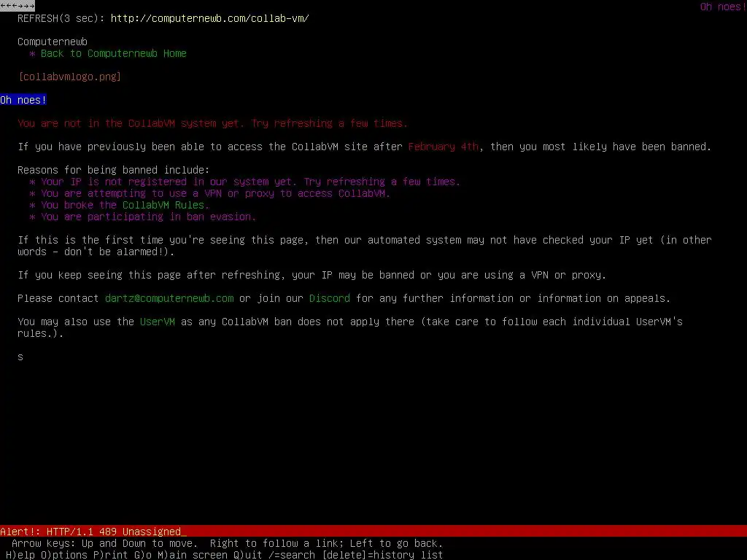747x560 pixels.
Task: Select the highlighted Oh noes! heading link
Action: [x=23, y=100]
